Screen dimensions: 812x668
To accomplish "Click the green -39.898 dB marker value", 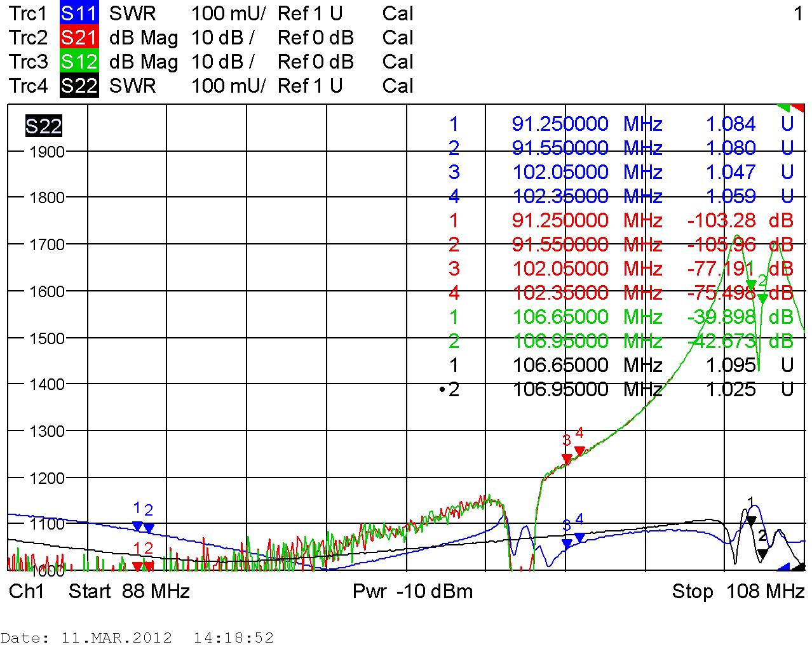I will click(x=740, y=317).
